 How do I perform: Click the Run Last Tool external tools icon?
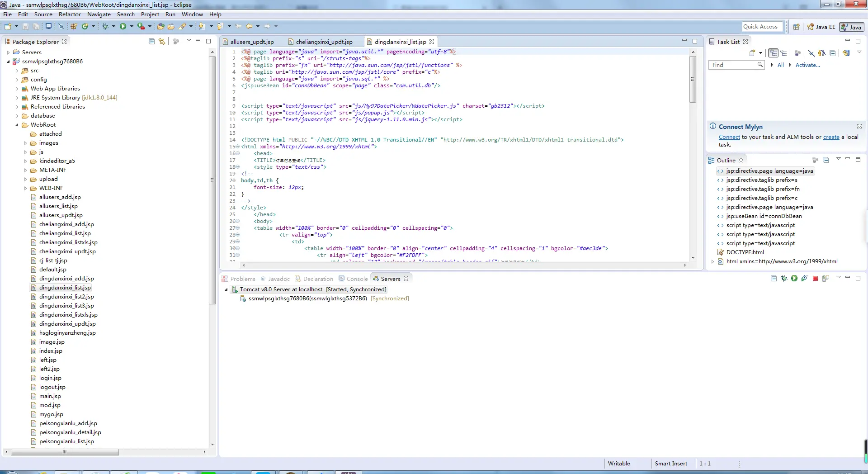tap(141, 26)
